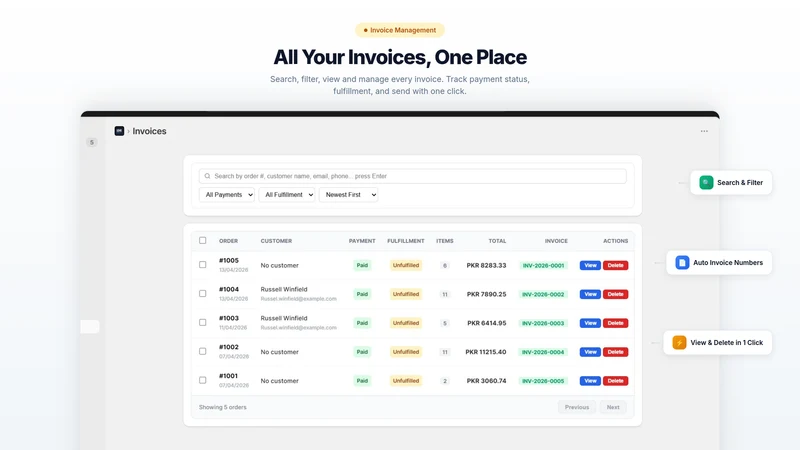Click invoice number INV-2026-0002
The image size is (800, 450).
[x=543, y=294]
